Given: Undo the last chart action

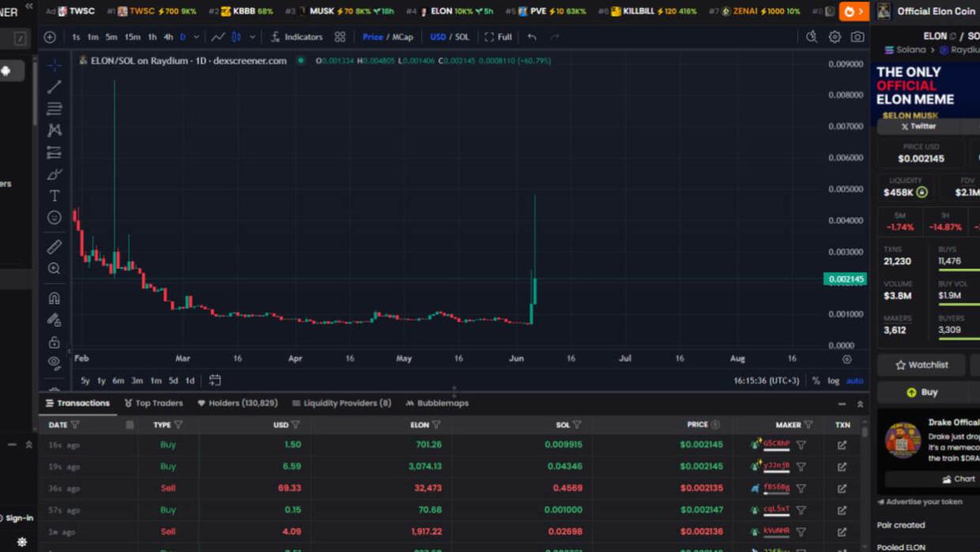Looking at the screenshot, I should 532,37.
